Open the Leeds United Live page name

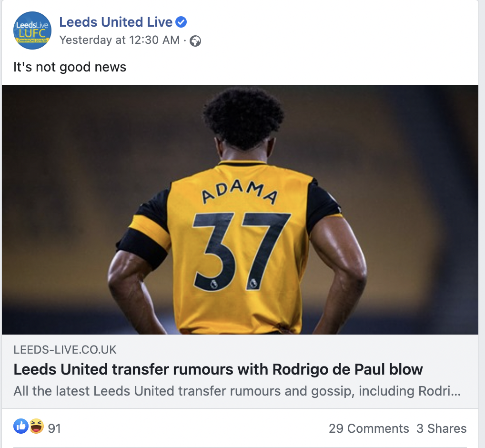[x=116, y=22]
